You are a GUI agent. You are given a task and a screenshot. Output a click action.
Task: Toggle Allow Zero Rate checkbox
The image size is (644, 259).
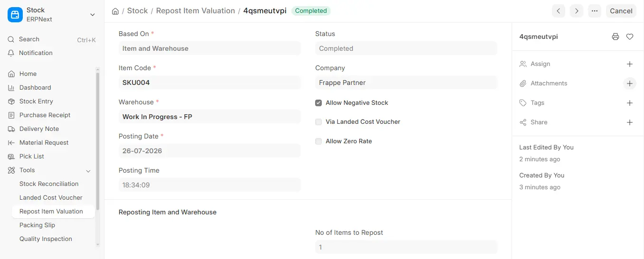tap(318, 141)
